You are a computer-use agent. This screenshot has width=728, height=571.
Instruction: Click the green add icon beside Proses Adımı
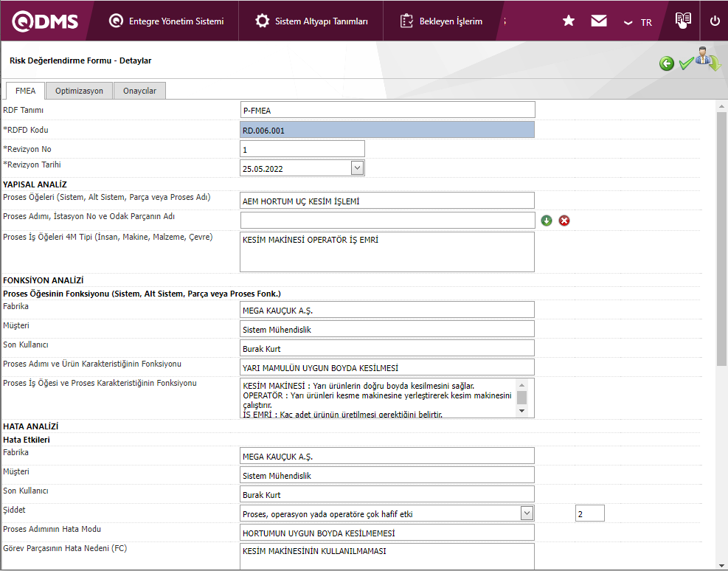pyautogui.click(x=547, y=221)
